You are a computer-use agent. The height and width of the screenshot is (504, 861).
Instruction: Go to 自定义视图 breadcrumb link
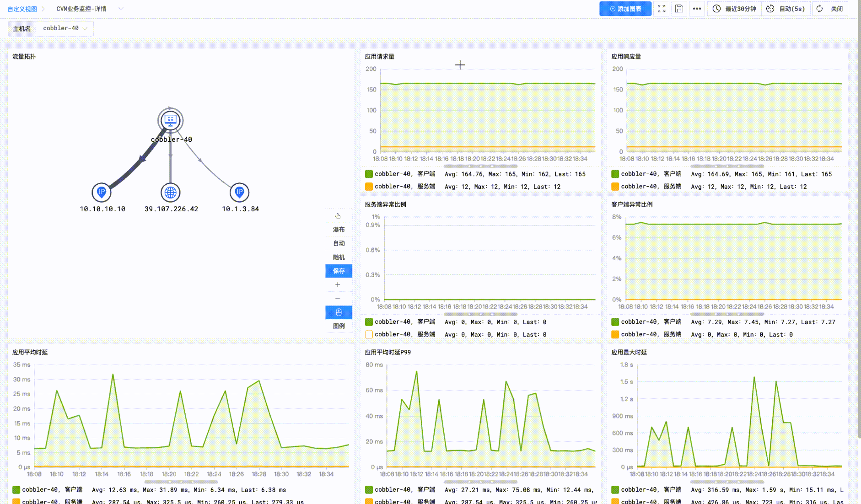pyautogui.click(x=22, y=9)
